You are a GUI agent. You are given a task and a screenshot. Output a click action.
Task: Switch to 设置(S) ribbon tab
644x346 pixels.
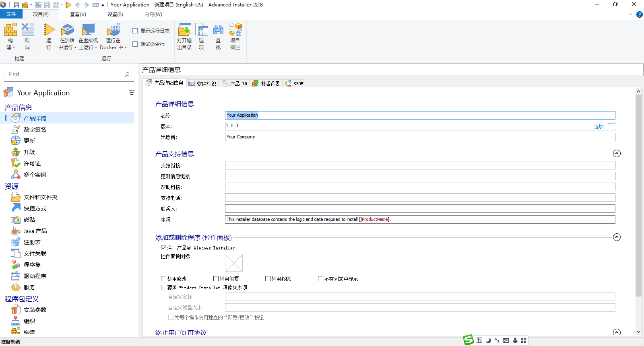[x=115, y=14]
